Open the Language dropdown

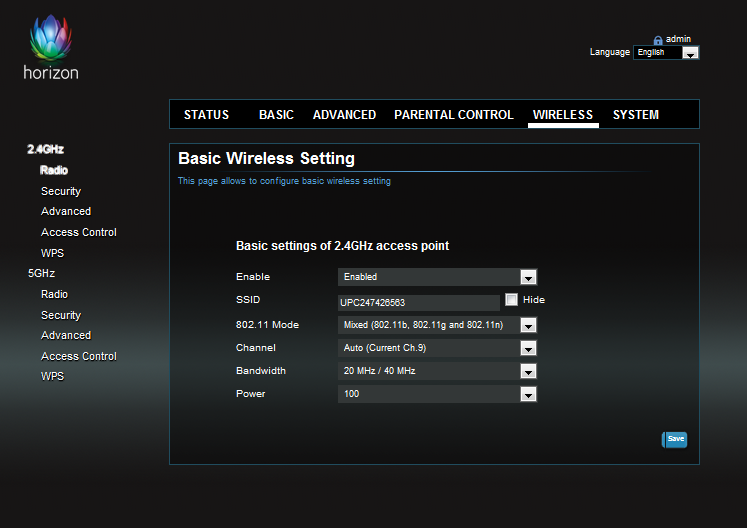coord(666,52)
